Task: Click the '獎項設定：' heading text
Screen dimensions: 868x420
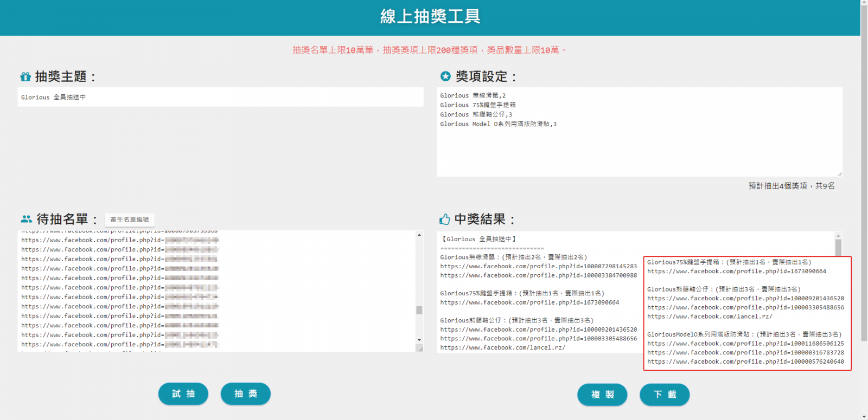Action: pyautogui.click(x=486, y=77)
